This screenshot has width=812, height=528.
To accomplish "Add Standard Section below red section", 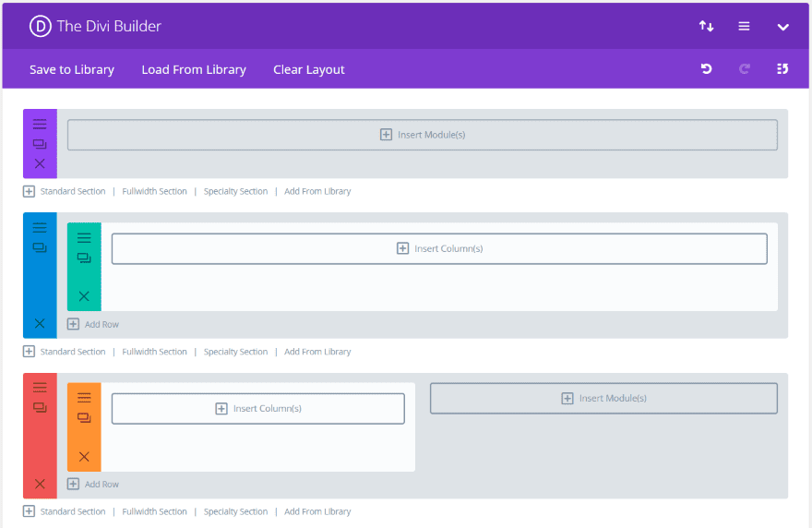I will tap(73, 511).
